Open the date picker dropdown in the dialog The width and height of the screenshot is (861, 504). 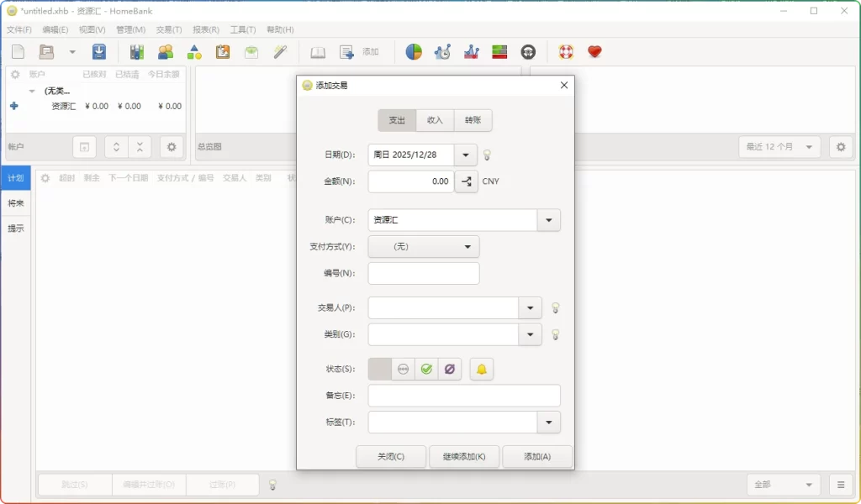[x=466, y=155]
